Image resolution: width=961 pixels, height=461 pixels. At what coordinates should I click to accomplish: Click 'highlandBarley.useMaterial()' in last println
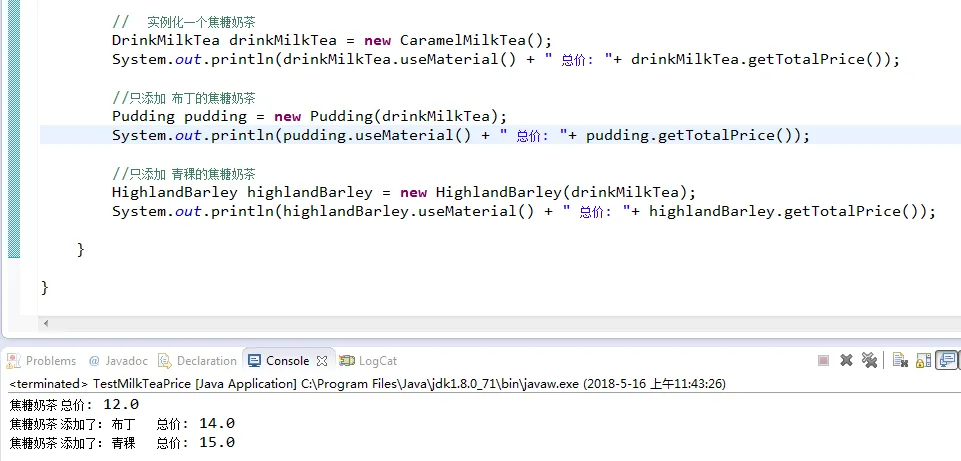click(x=409, y=211)
